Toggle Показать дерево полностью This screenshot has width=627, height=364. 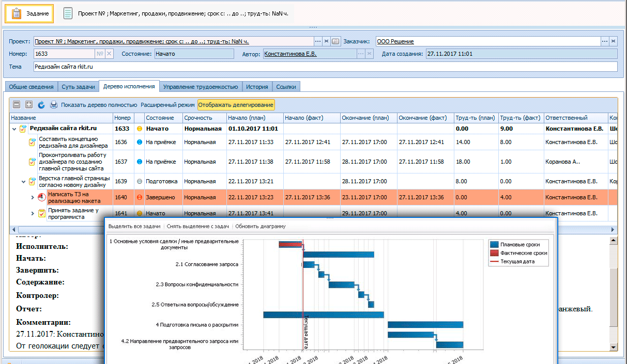[99, 105]
